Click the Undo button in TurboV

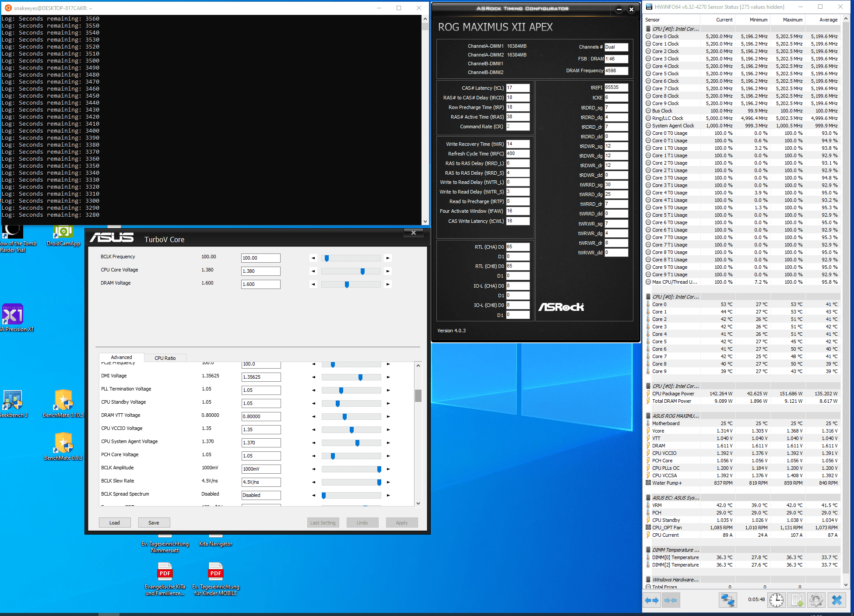coord(362,523)
